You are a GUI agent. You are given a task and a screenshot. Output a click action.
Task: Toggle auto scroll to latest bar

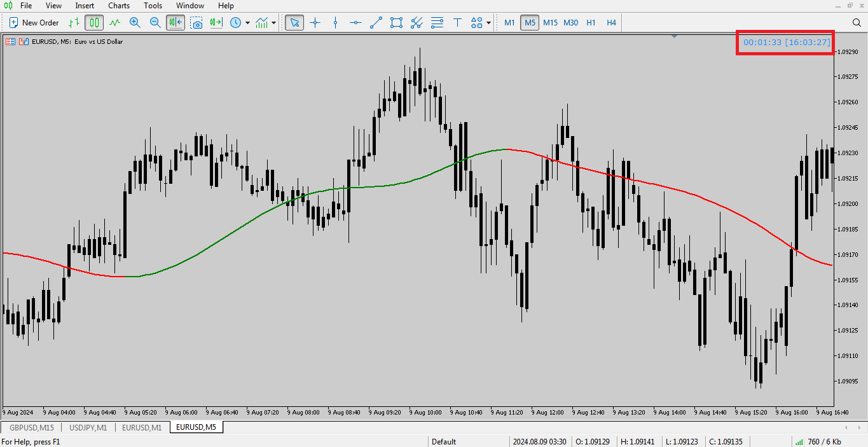click(176, 23)
